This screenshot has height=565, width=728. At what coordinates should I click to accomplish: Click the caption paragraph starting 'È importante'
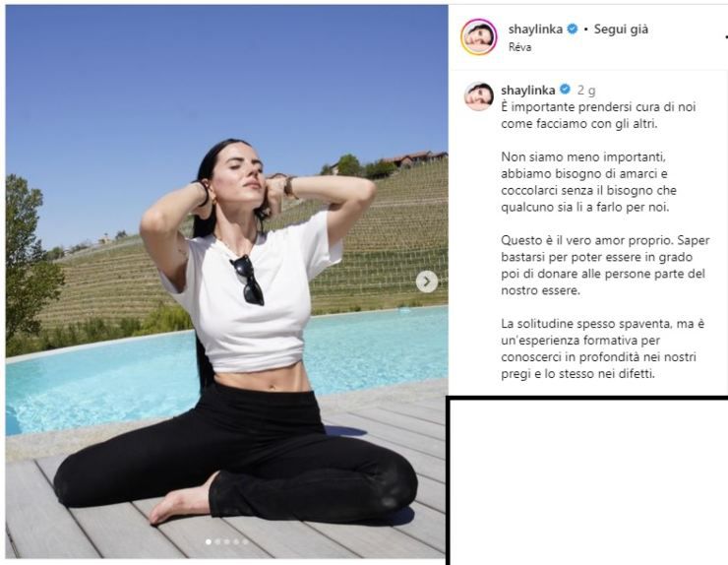tap(598, 115)
